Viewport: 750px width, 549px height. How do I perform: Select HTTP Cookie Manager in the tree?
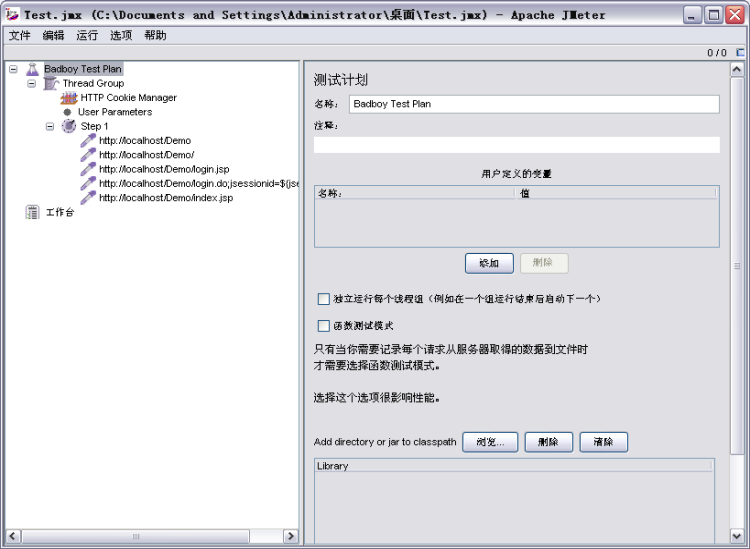[x=129, y=98]
